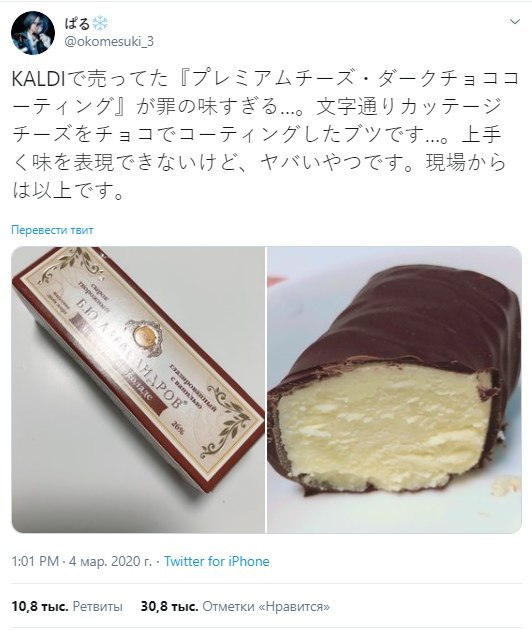Click the Ретвиты label
532x630 pixels.
click(x=98, y=606)
